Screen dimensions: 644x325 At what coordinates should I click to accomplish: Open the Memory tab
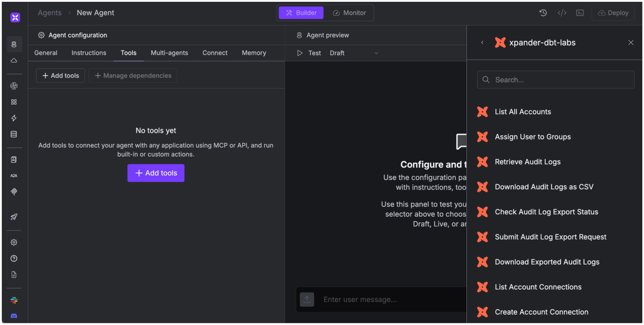254,53
